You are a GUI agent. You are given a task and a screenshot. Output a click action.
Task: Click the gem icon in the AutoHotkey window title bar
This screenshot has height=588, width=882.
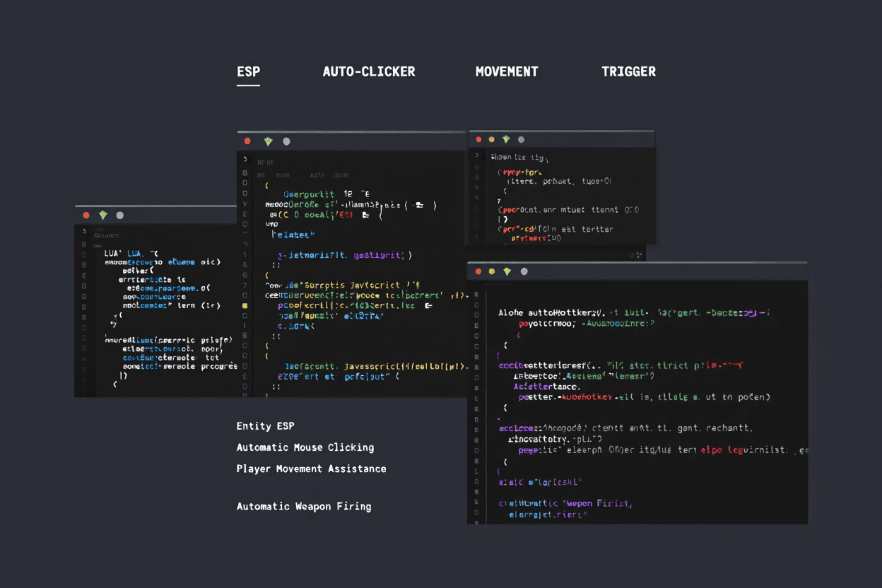pos(507,271)
